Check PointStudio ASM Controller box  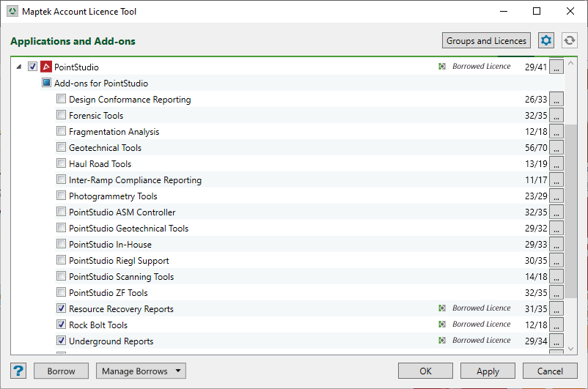(61, 212)
